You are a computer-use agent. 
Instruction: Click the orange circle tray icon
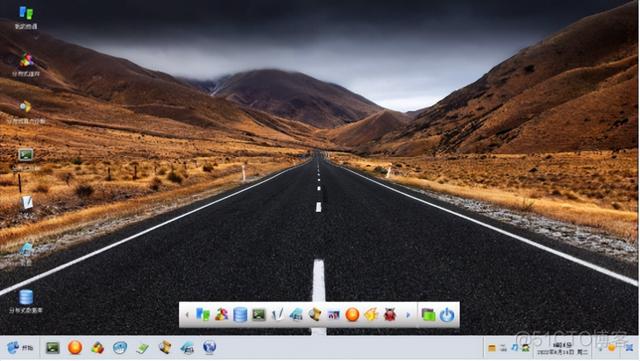pyautogui.click(x=611, y=348)
